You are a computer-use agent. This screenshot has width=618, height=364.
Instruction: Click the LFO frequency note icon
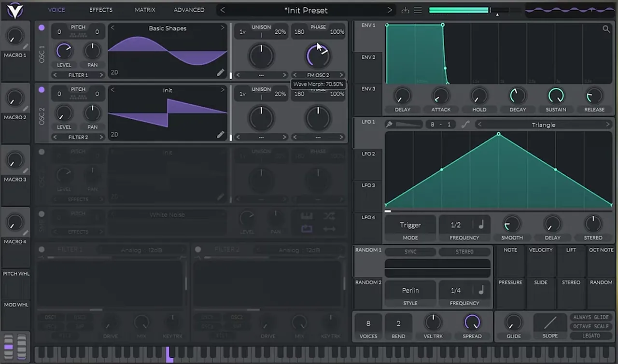(x=481, y=224)
